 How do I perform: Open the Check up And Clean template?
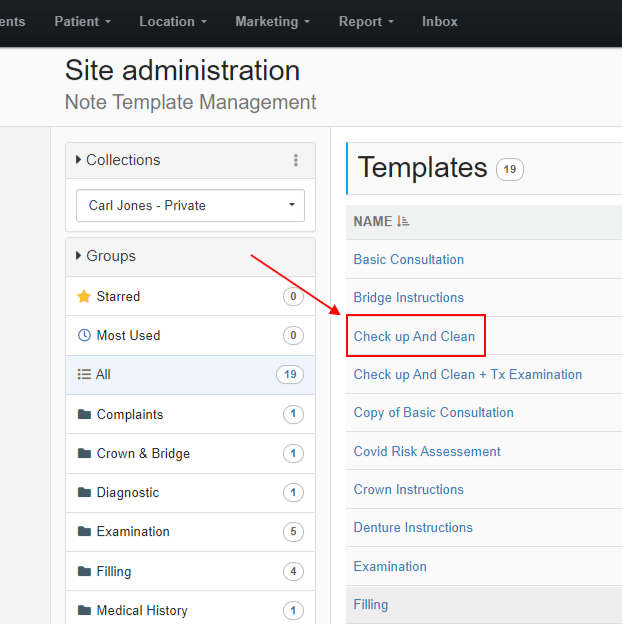tap(414, 336)
